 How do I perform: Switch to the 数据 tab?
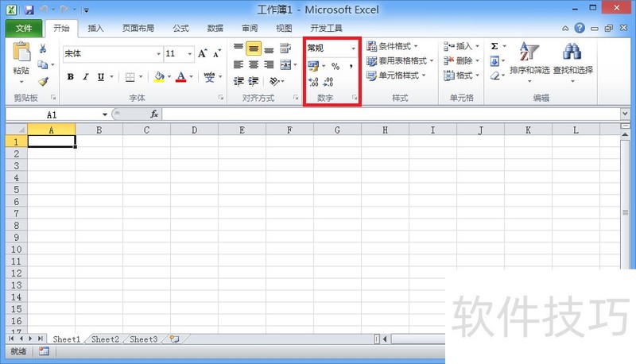point(215,29)
